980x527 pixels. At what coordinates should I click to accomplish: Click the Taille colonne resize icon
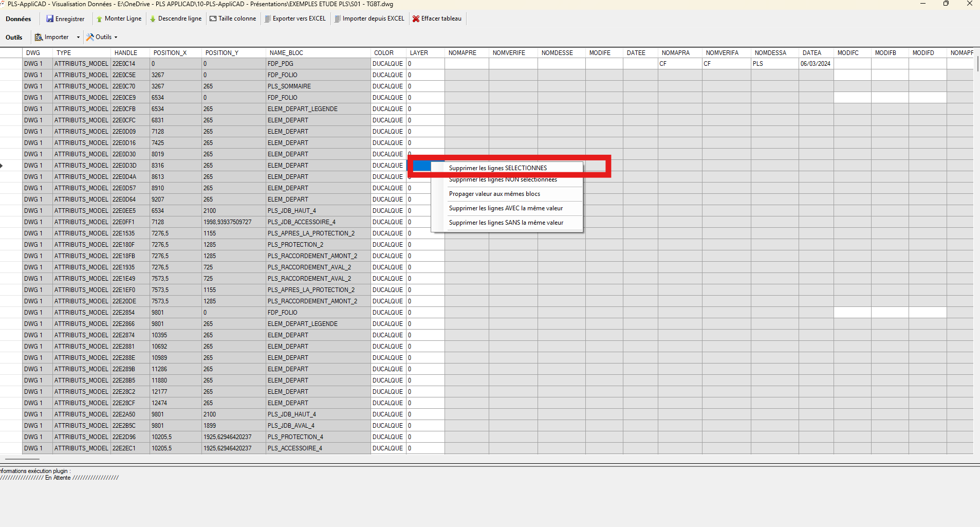click(213, 19)
